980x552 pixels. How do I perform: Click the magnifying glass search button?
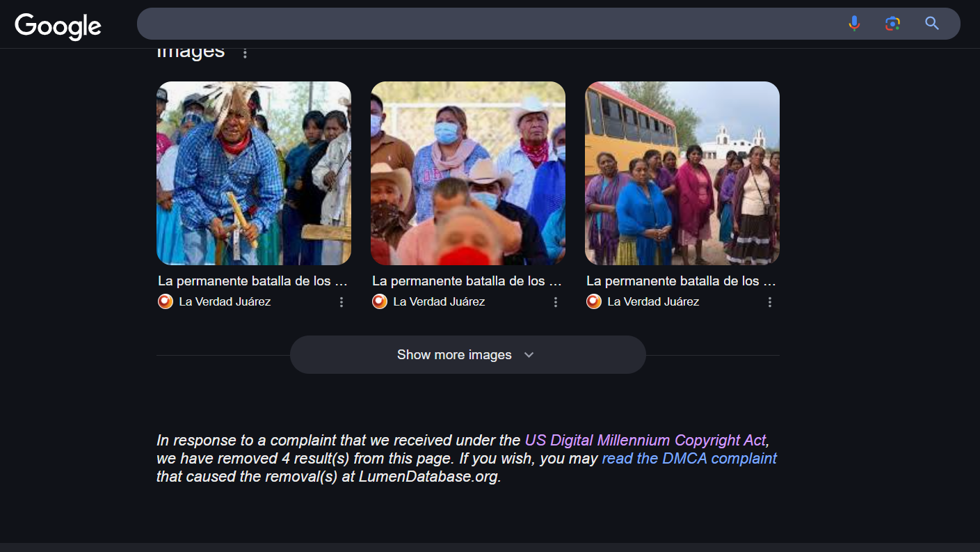click(x=932, y=24)
